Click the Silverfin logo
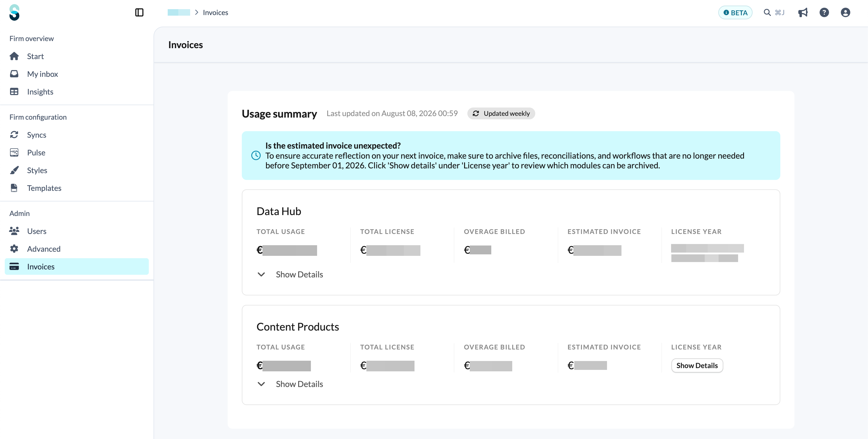The image size is (868, 439). [14, 12]
